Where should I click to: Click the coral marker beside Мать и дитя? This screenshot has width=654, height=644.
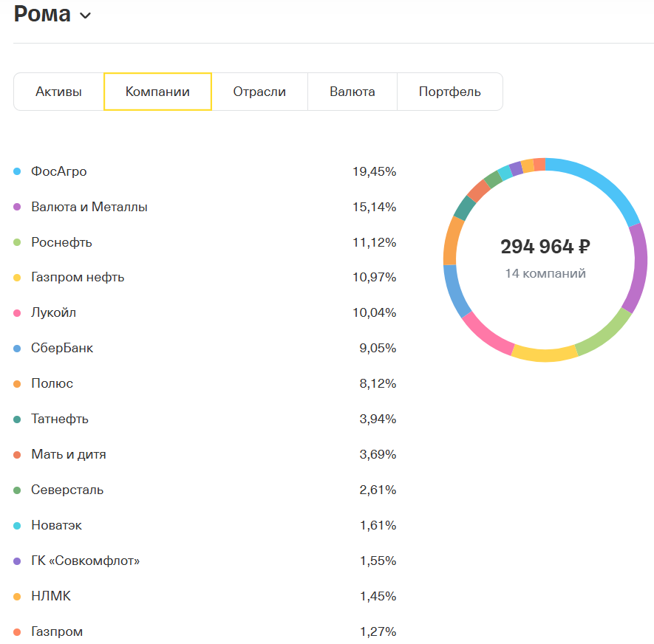pos(16,454)
